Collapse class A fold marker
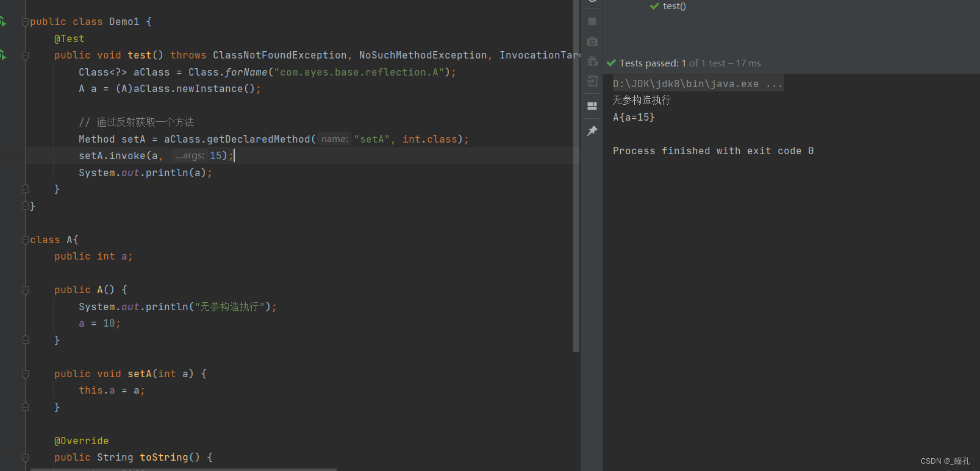Screen dimensions: 980x471 pos(25,240)
